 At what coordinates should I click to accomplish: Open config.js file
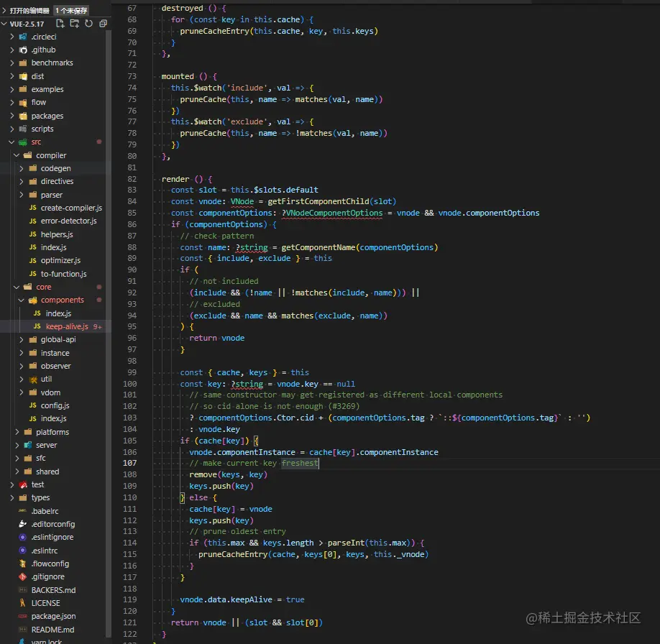[55, 406]
